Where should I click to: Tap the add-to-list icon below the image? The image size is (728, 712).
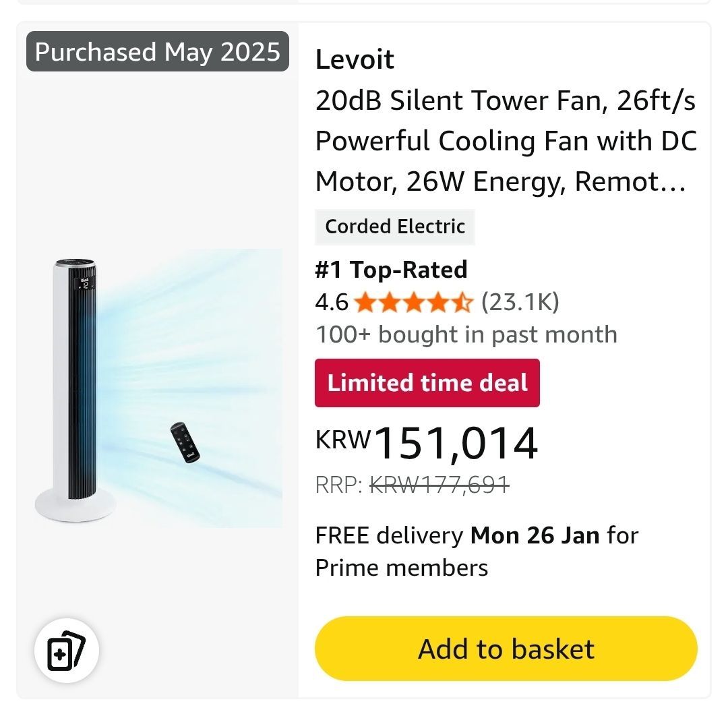click(x=67, y=652)
